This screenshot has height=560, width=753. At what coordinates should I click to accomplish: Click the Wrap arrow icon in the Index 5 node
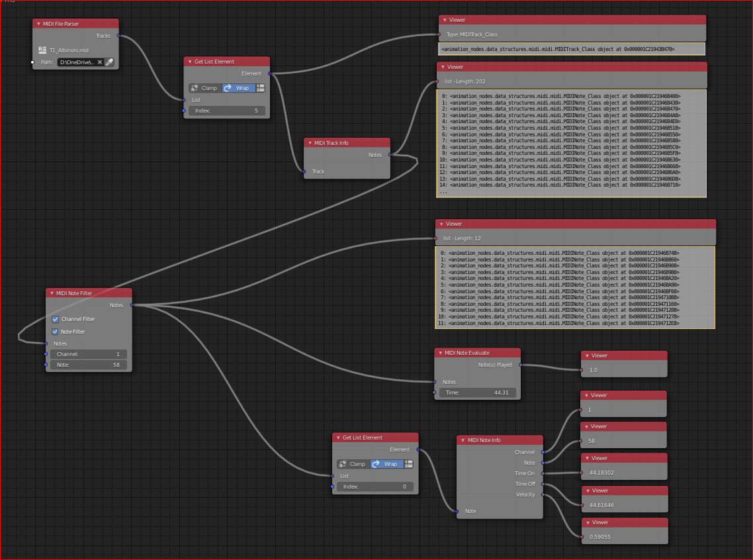(228, 88)
